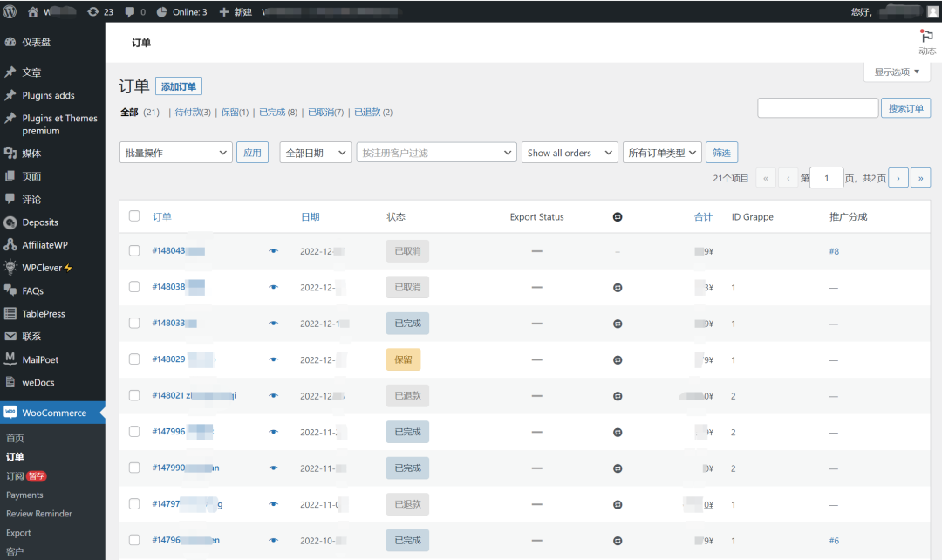Open the Show all orders dropdown
The width and height of the screenshot is (942, 560).
click(570, 152)
